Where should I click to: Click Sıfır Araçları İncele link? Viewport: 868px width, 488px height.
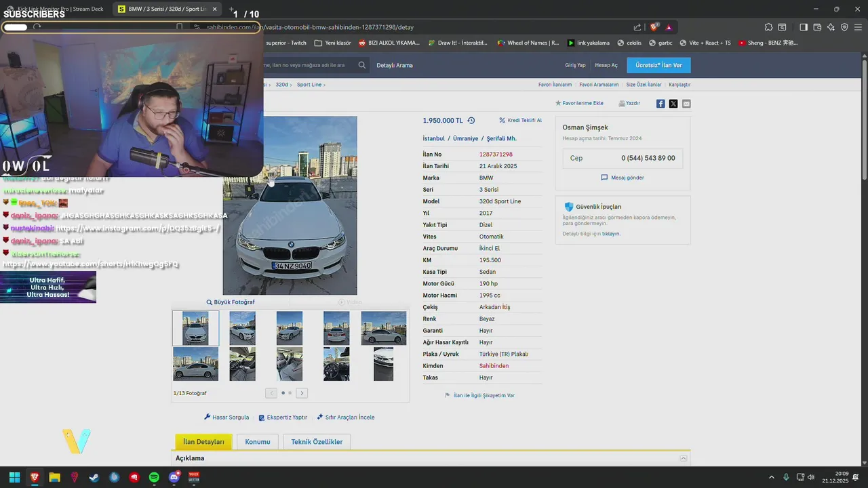(x=346, y=418)
